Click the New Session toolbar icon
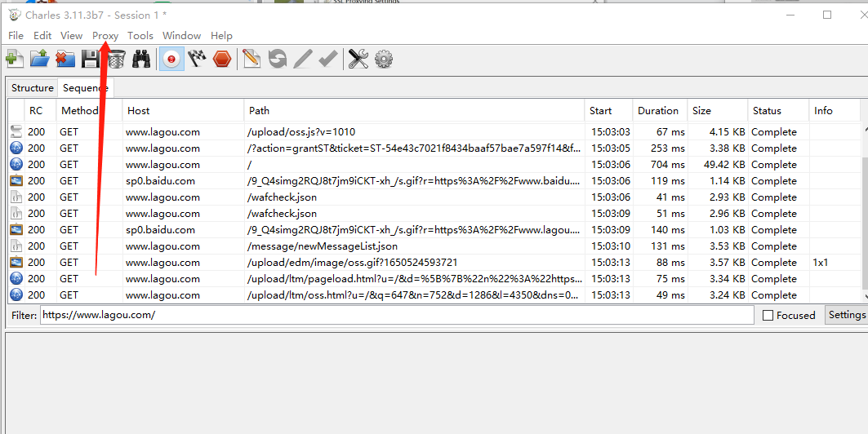 coord(15,59)
